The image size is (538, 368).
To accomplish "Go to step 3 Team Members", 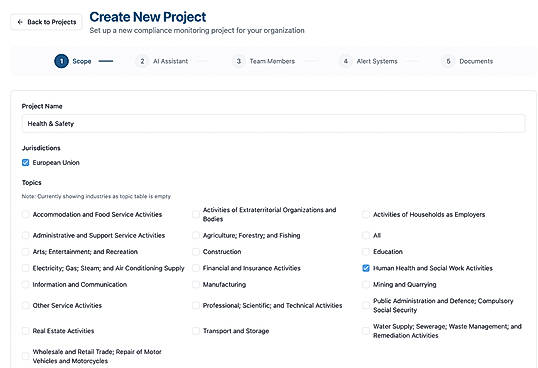I will tap(264, 61).
